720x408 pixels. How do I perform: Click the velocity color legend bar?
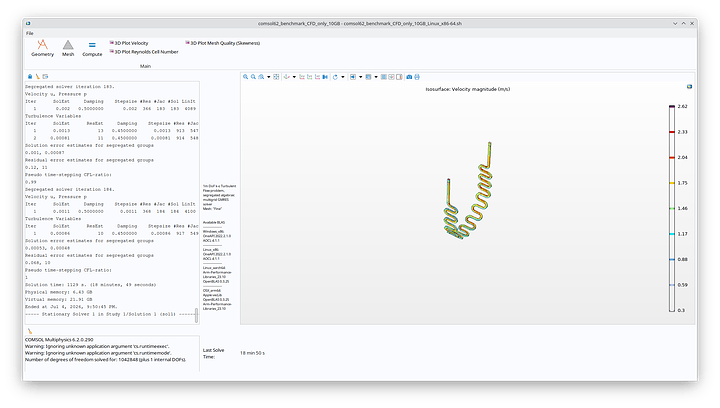672,208
